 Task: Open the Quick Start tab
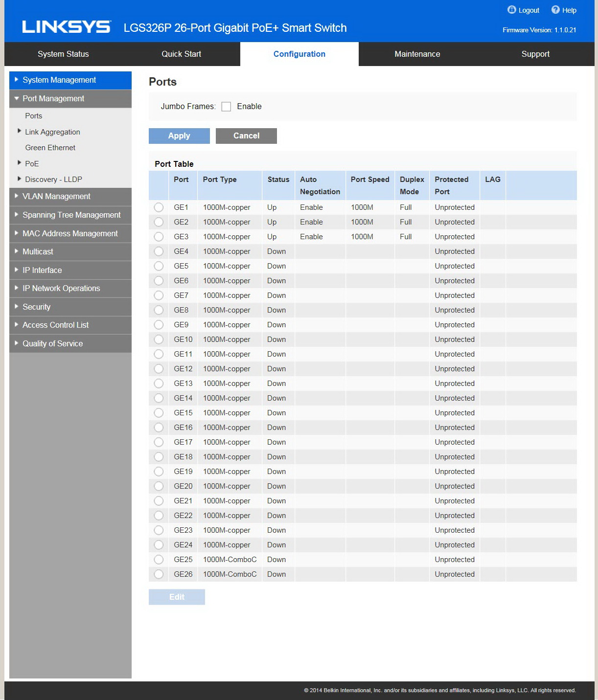tap(182, 54)
